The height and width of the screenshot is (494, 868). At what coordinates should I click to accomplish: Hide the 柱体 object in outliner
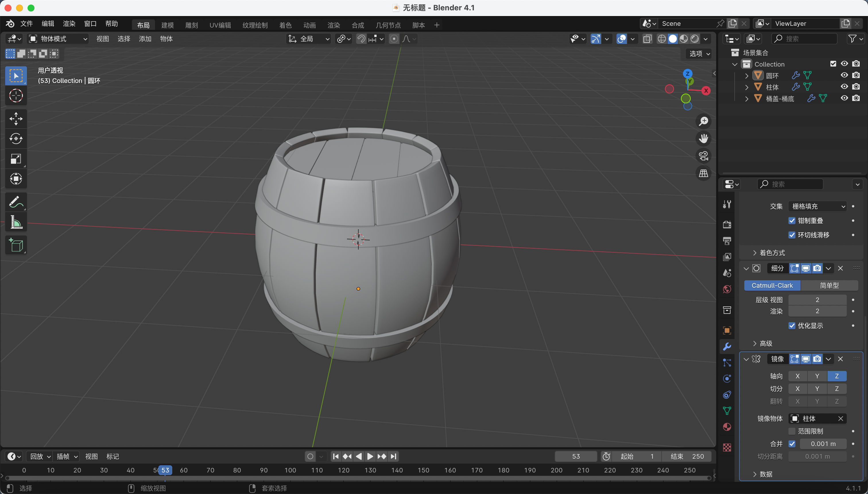coord(844,87)
